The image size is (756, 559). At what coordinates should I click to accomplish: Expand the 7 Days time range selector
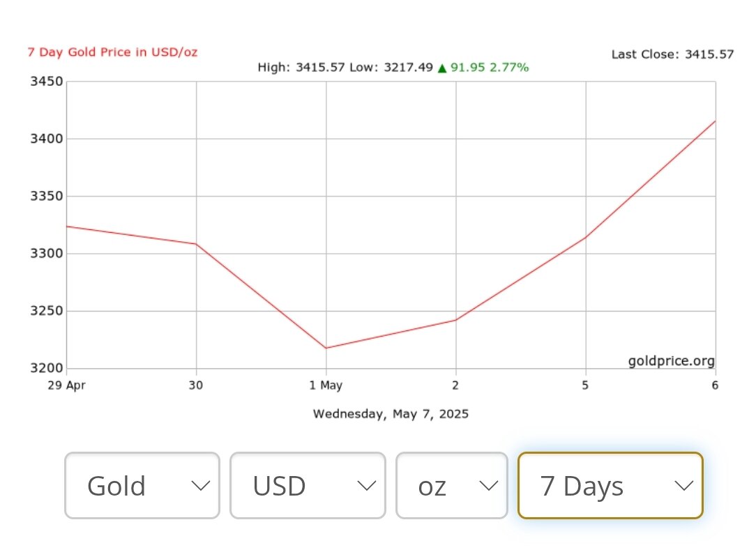coord(610,486)
